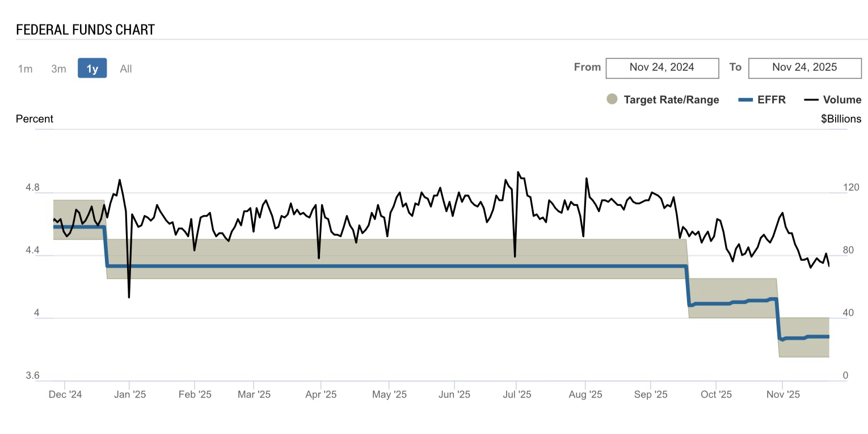This screenshot has width=868, height=434.
Task: Click the Jul '25 x-axis label
Action: 516,394
